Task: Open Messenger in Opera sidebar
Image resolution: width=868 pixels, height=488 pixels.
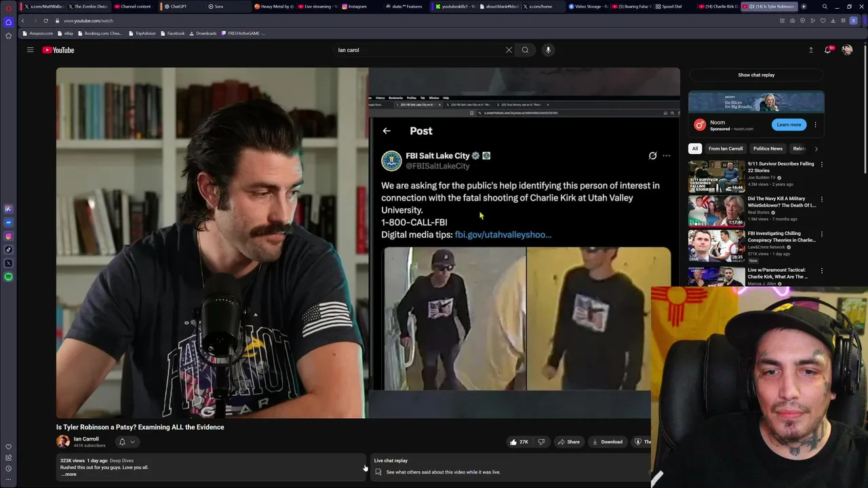Action: [x=8, y=222]
